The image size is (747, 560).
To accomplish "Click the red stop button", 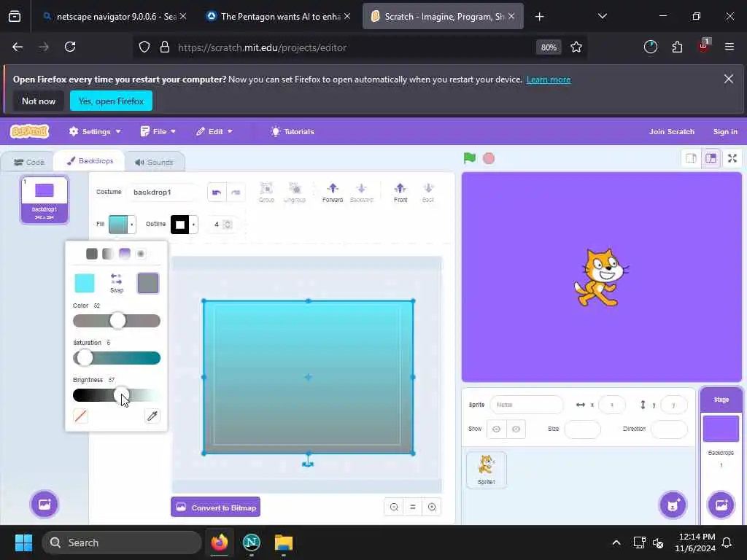I will pos(489,158).
